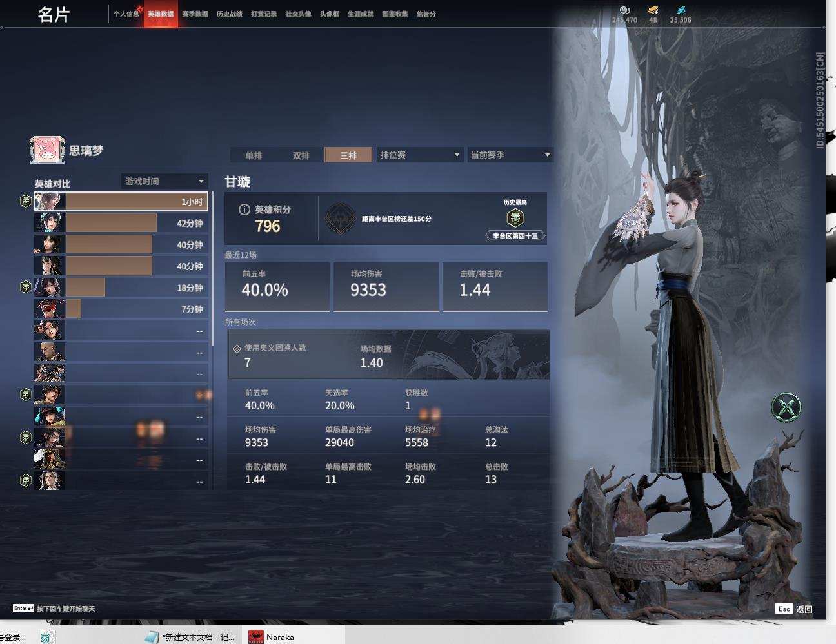Switch to the 英雄数据 tab

click(161, 14)
